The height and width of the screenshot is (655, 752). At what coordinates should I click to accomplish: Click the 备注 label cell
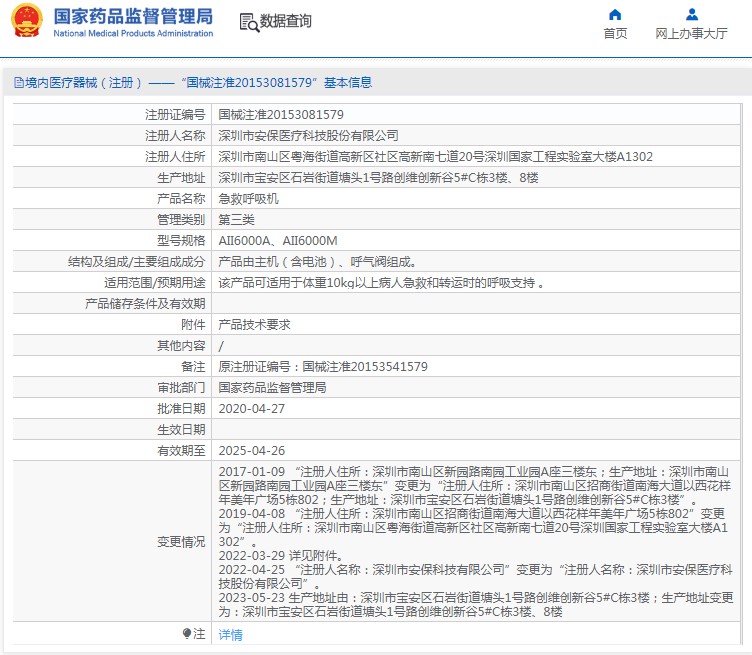pyautogui.click(x=112, y=367)
